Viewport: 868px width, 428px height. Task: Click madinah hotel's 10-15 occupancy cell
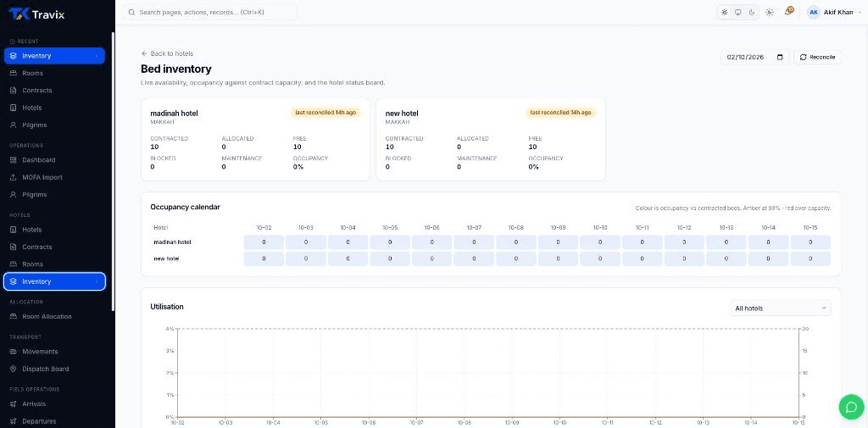[810, 242]
